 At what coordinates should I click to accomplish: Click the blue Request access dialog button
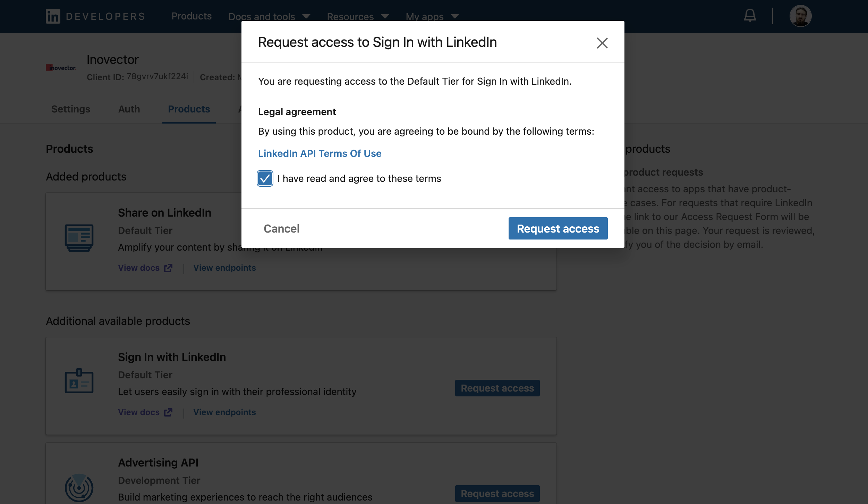click(x=558, y=228)
